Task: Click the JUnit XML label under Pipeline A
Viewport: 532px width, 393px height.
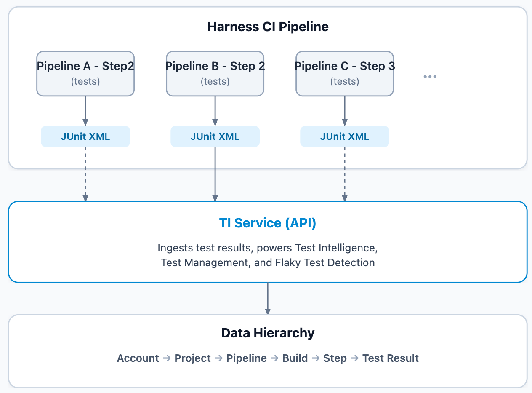Action: (85, 136)
